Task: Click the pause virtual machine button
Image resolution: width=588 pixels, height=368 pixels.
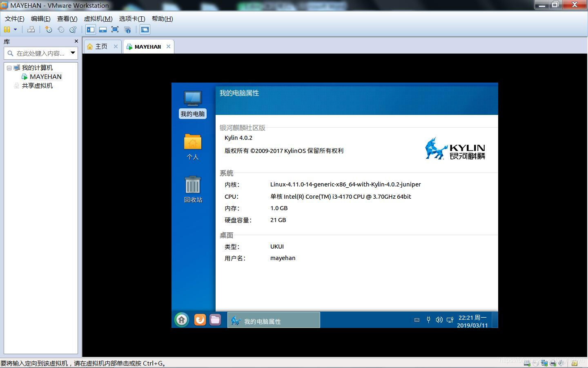Action: click(x=7, y=29)
